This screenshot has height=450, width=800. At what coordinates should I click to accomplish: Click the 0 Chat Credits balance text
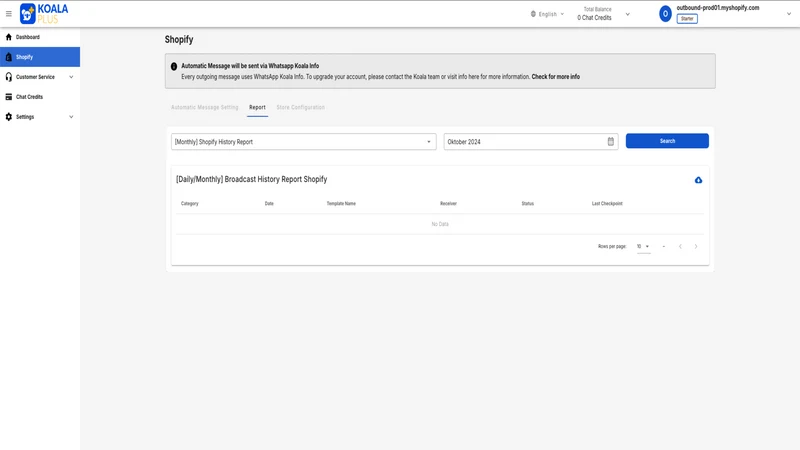click(594, 18)
